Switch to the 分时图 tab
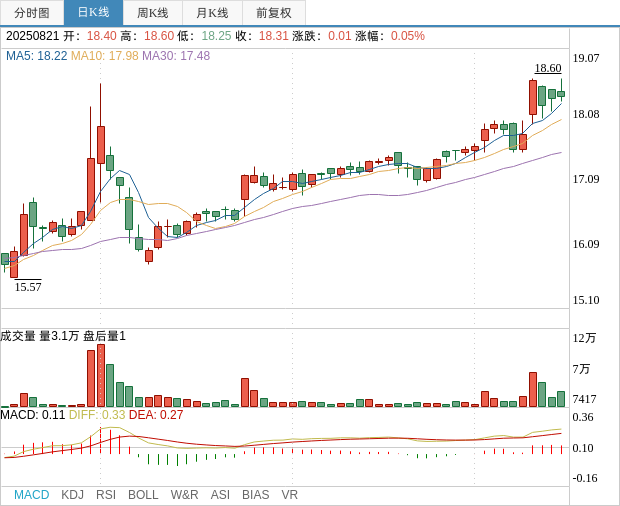Screen dimensions: 620x506 32,13
